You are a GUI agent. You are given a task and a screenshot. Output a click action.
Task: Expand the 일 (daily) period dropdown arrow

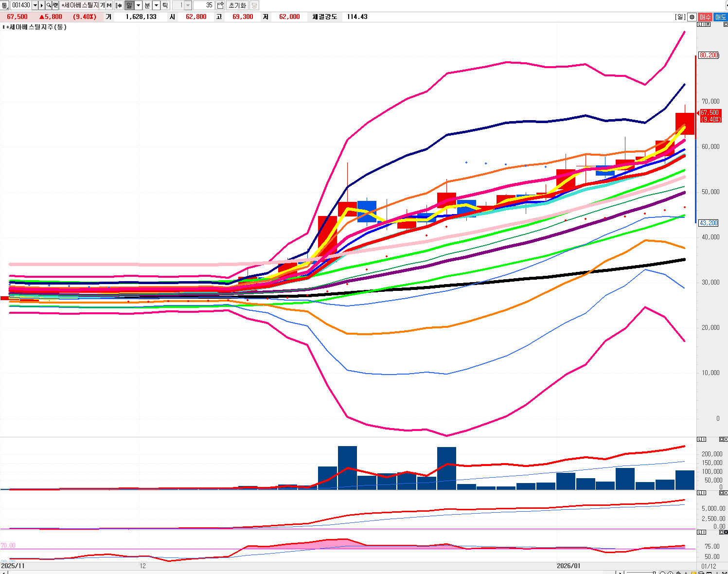click(138, 5)
